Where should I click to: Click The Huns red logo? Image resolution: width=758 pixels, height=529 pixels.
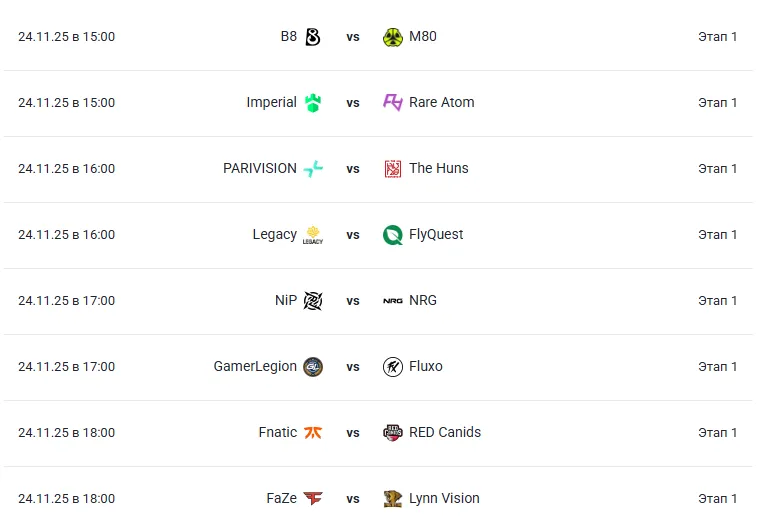[393, 169]
